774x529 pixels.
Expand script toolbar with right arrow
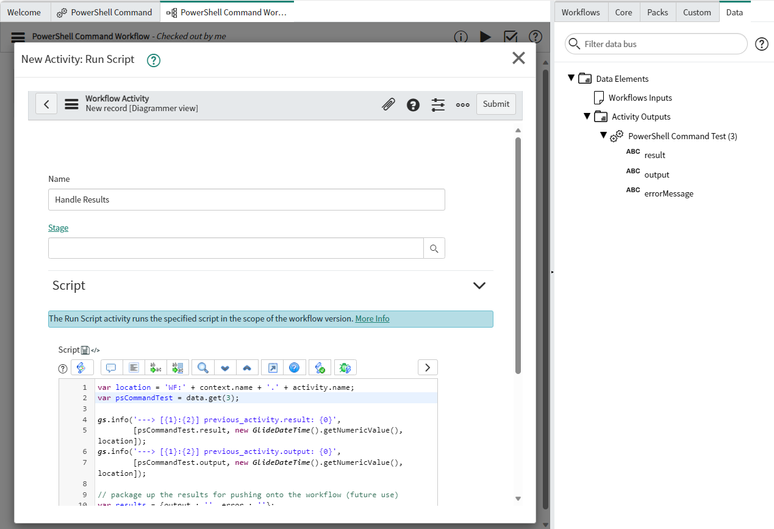click(x=427, y=368)
